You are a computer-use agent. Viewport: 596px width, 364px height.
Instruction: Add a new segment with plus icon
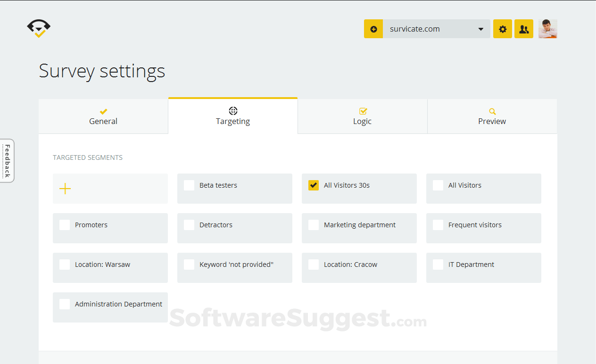tap(65, 189)
